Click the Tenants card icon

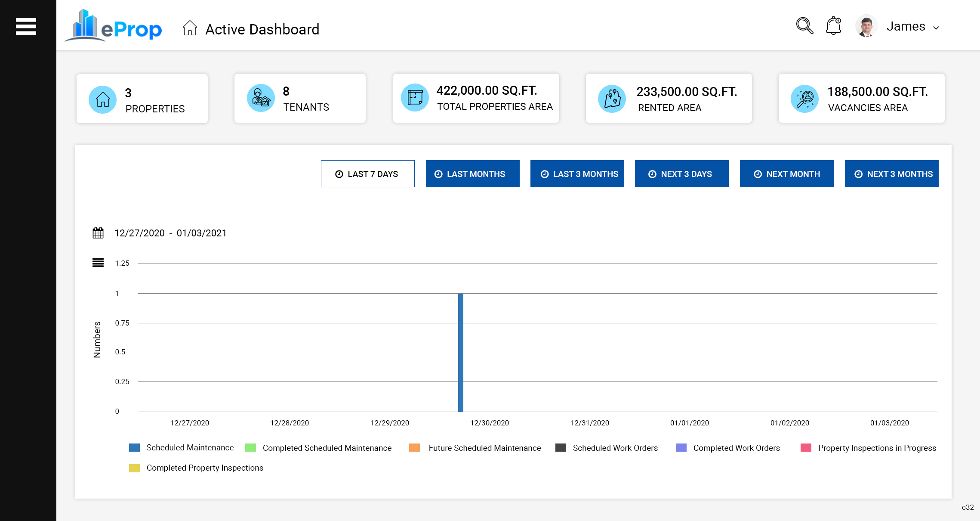point(261,98)
